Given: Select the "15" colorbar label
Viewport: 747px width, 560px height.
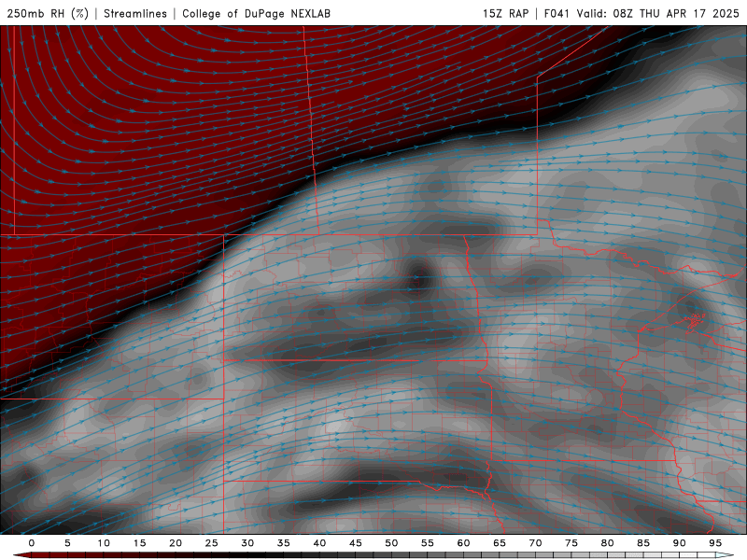Looking at the screenshot, I should (x=139, y=543).
